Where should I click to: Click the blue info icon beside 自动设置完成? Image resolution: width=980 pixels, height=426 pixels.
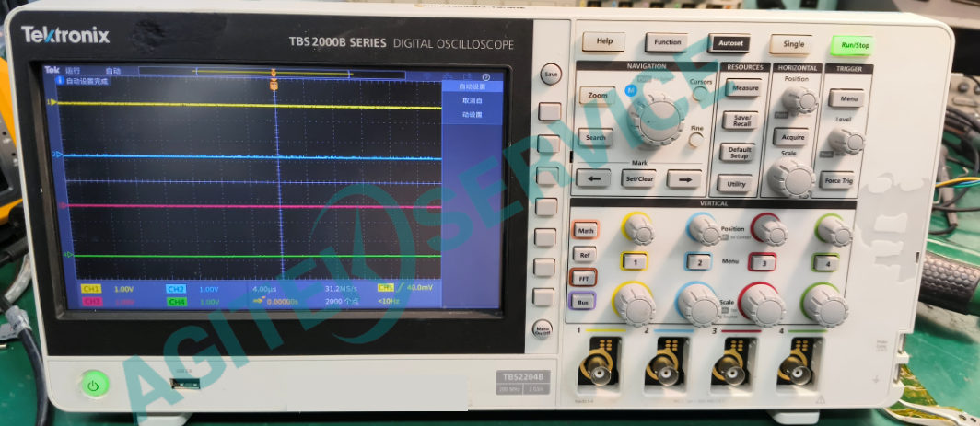[60, 81]
